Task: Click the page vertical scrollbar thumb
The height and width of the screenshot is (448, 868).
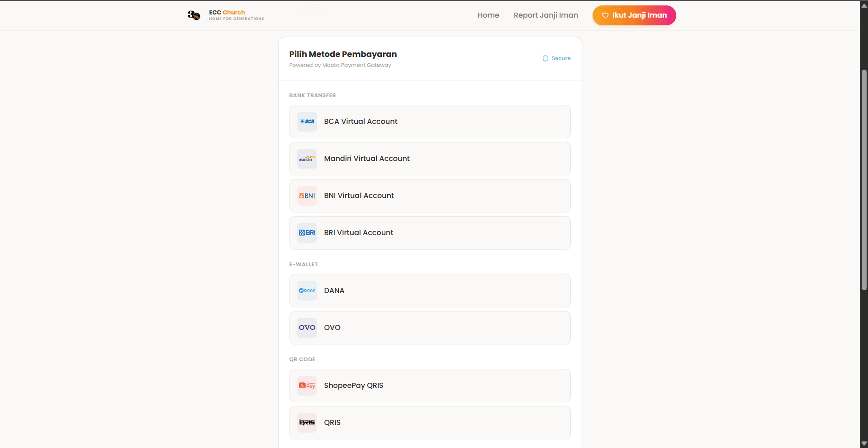Action: 864,181
